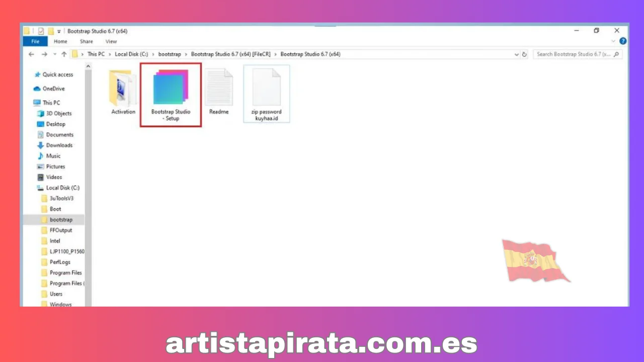Click the Properties quick access toolbar icon

(41, 31)
